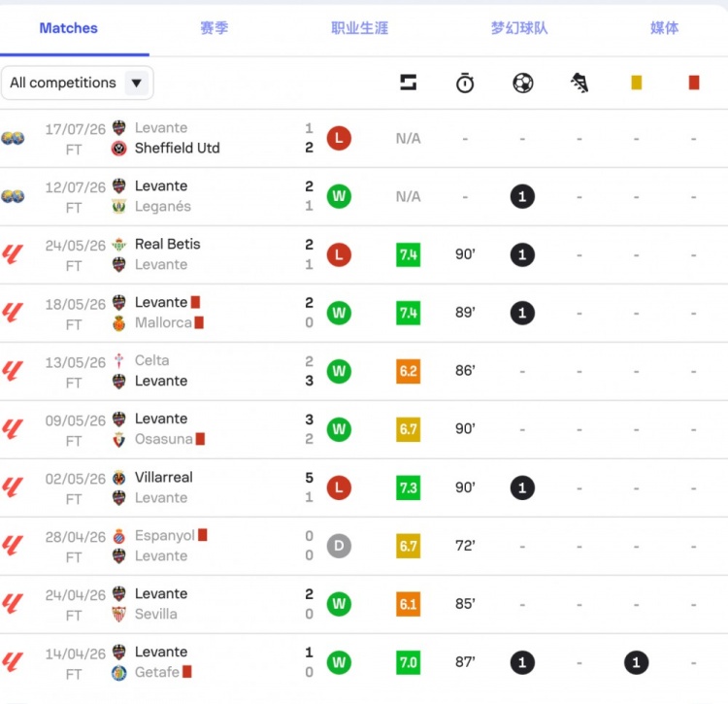Open the Villarreal team link

point(163,478)
